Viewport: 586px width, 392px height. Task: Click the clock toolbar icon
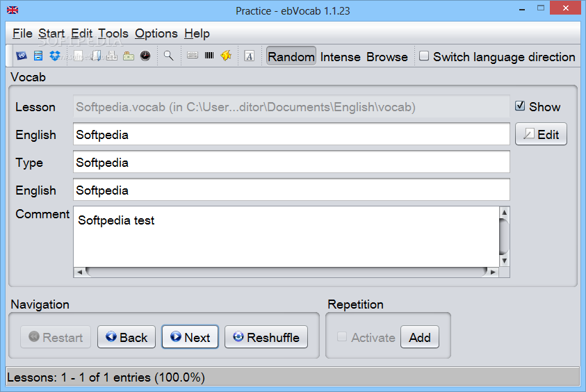pos(145,56)
